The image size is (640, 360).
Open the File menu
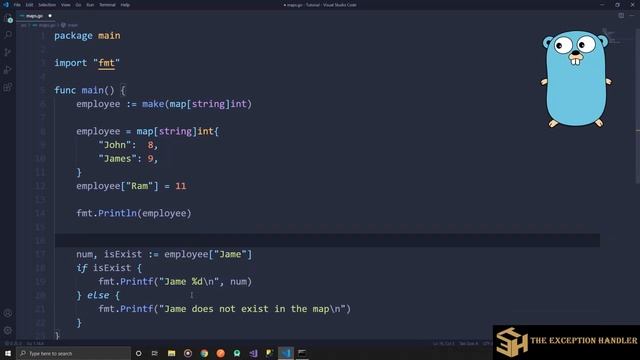click(17, 5)
